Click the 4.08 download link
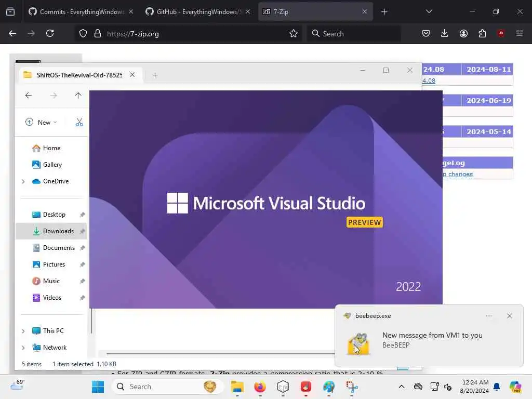Image resolution: width=532 pixels, height=399 pixels. click(x=429, y=81)
